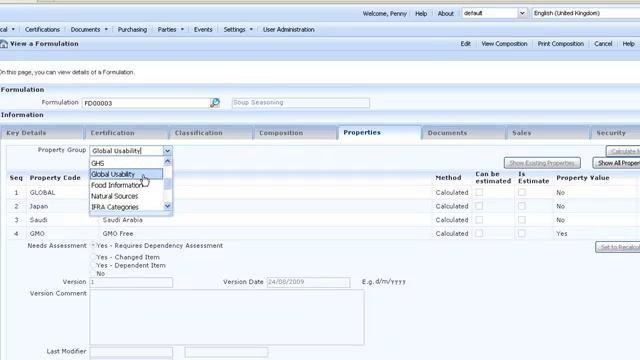
Task: Click the Version number field
Action: [x=131, y=282]
